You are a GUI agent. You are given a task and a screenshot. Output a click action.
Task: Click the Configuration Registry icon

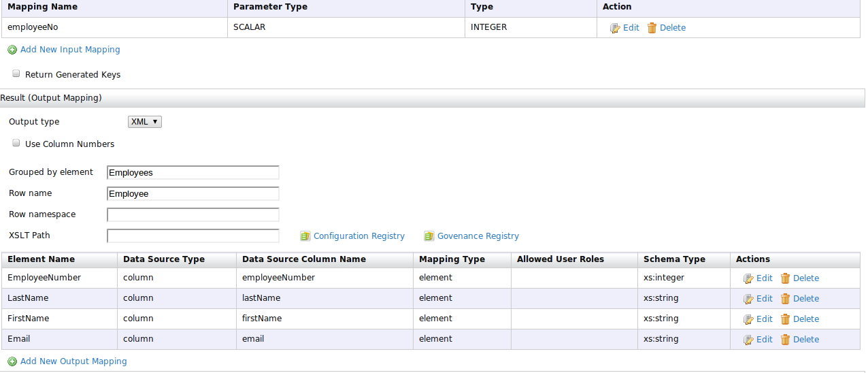point(305,236)
